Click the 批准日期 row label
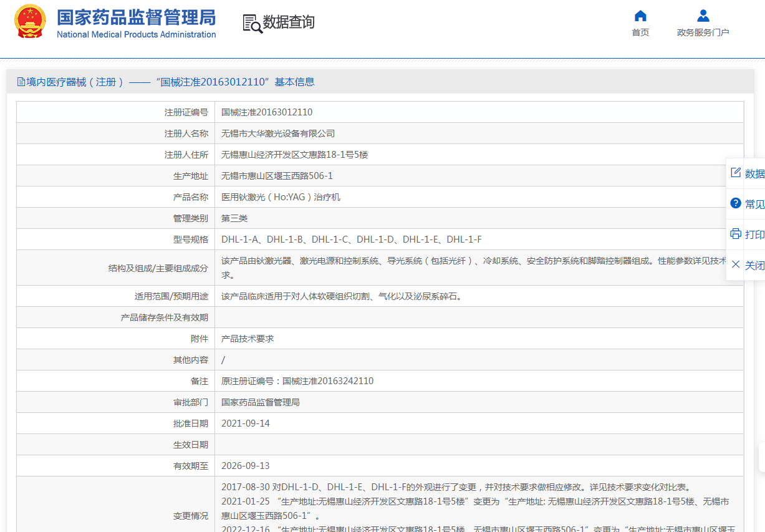Screen dimensions: 765x532 190,423
